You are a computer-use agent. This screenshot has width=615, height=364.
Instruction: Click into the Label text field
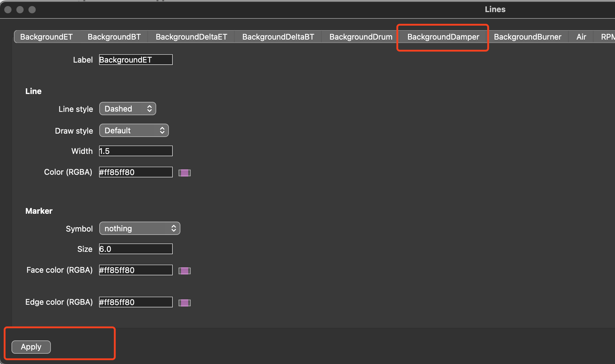click(x=136, y=60)
